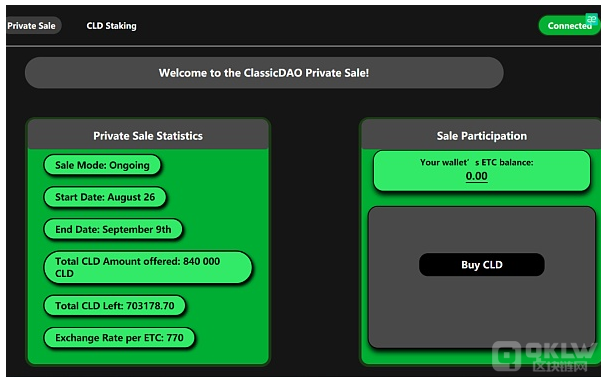This screenshot has width=601, height=377.
Task: Click Exchange Rate per ETC: 770
Action: coord(119,338)
